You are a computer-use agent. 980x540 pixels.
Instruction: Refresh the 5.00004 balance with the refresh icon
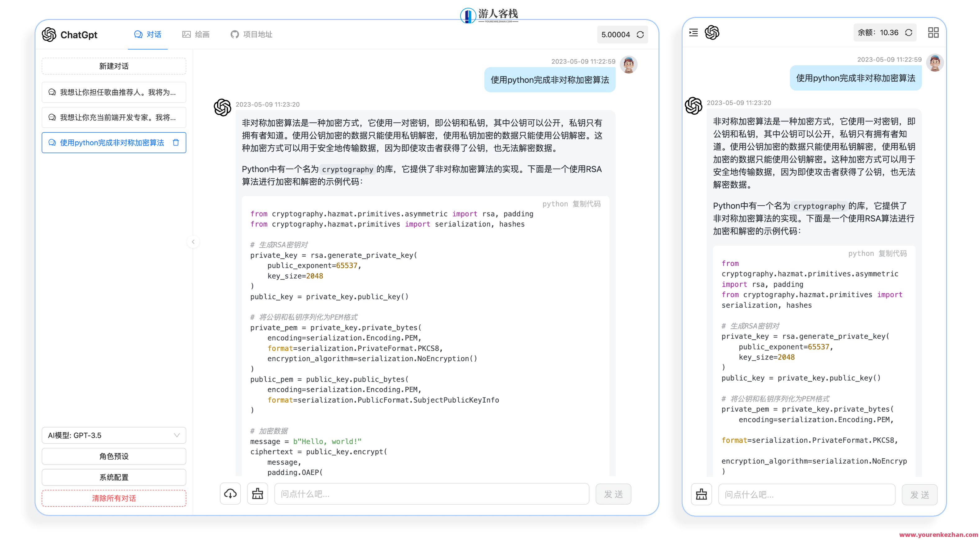(x=641, y=34)
